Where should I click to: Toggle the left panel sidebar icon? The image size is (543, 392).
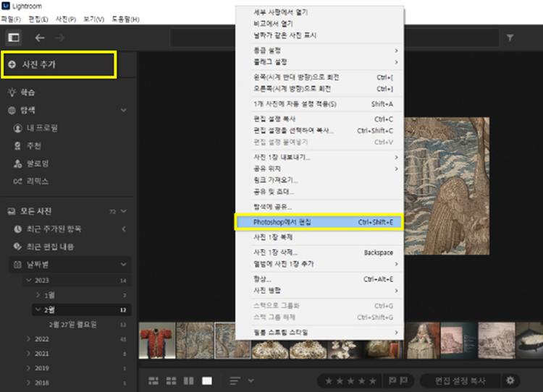coord(13,38)
